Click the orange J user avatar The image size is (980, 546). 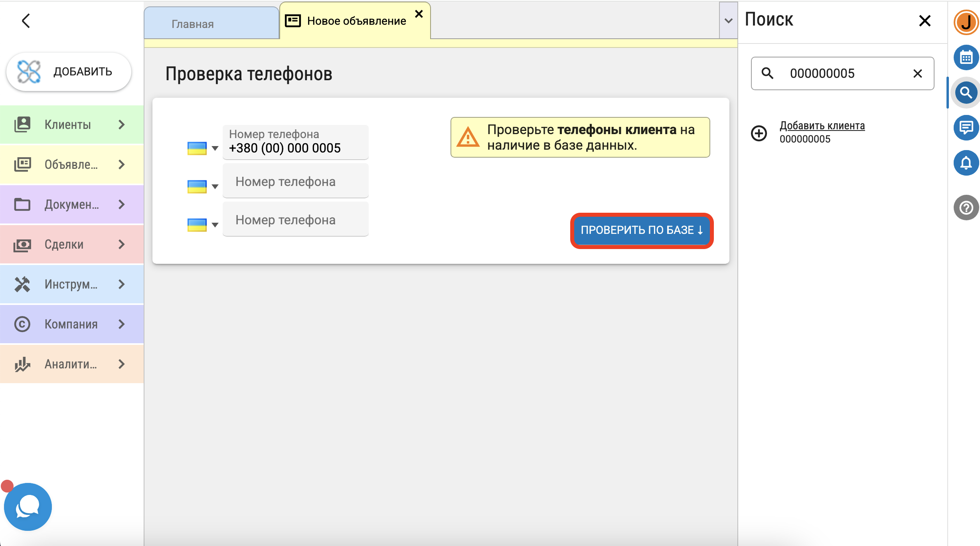coord(966,22)
